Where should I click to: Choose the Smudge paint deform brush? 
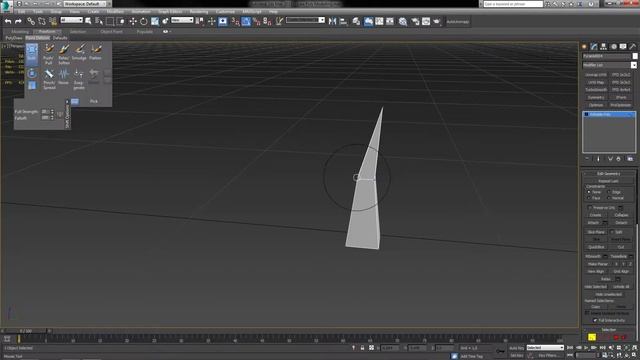click(79, 52)
